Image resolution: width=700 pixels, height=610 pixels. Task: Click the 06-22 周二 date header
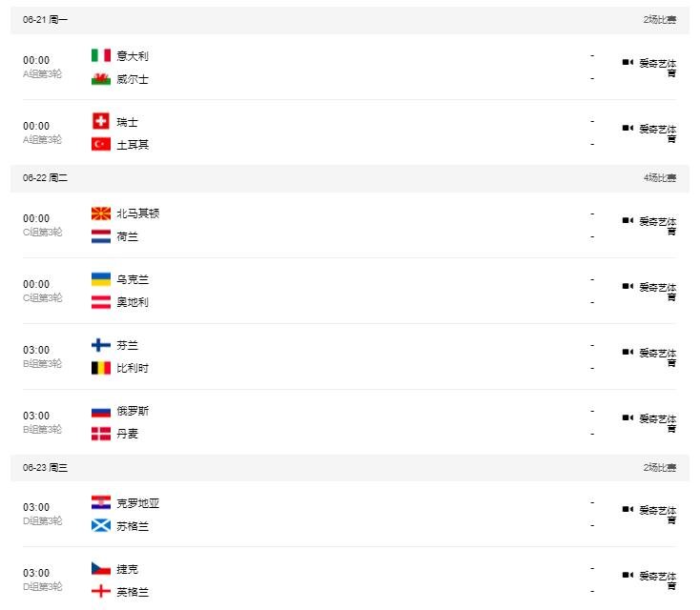point(46,178)
